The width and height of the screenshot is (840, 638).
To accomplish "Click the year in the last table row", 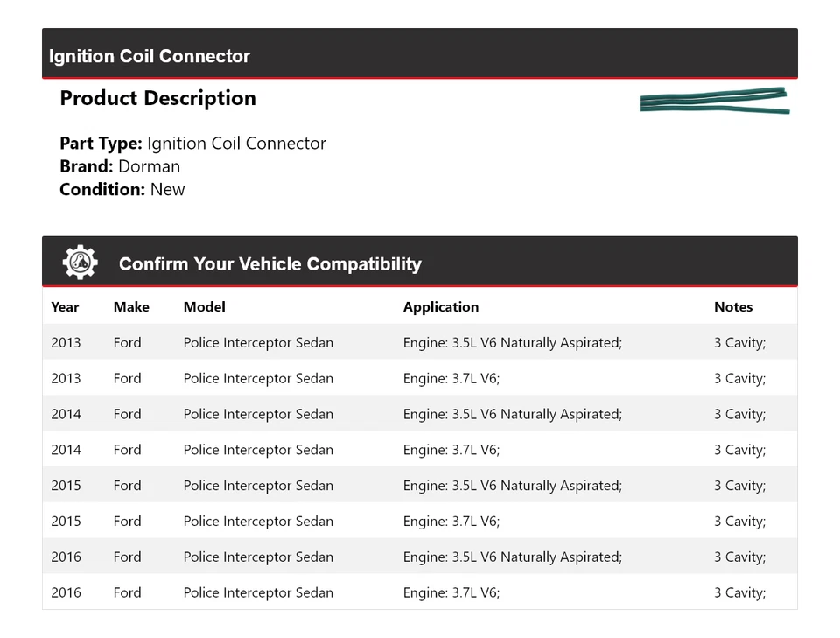I will click(66, 592).
